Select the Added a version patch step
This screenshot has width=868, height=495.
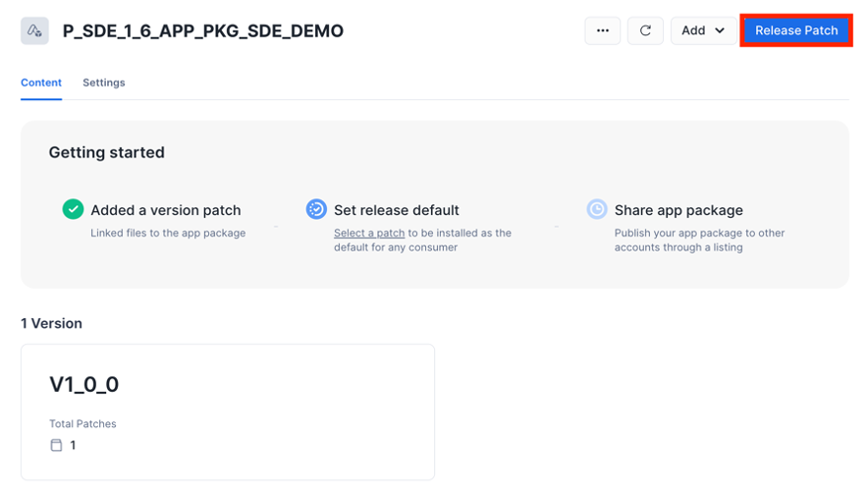165,210
